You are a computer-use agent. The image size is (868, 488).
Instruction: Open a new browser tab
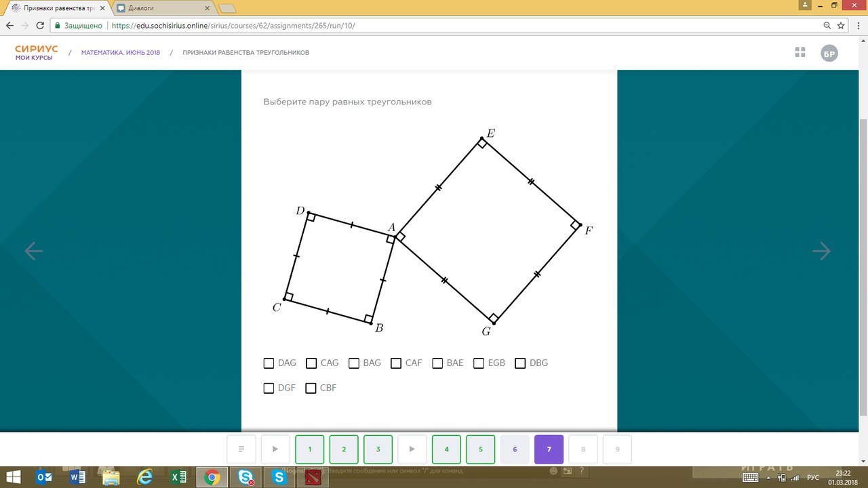[x=227, y=9]
